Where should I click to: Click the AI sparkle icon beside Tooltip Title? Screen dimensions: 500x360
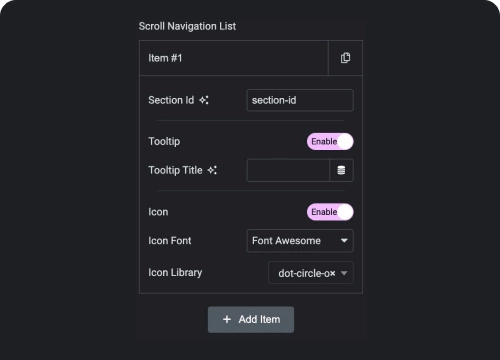click(212, 170)
